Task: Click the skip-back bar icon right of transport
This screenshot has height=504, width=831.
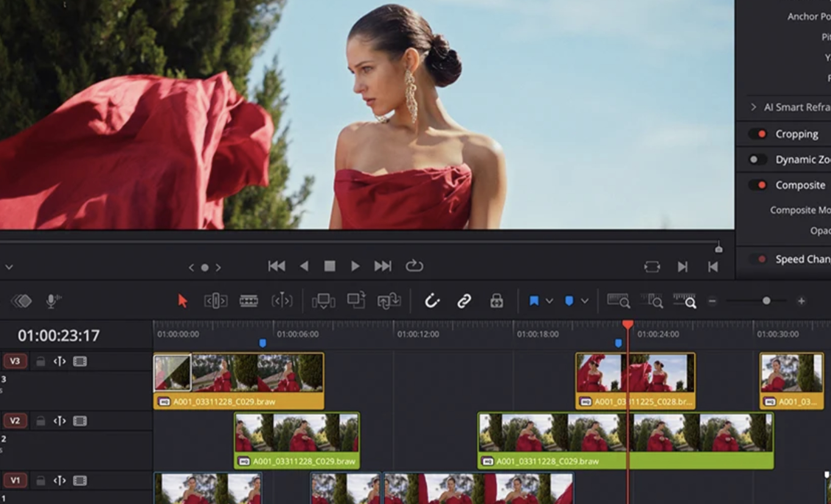Action: tap(713, 267)
